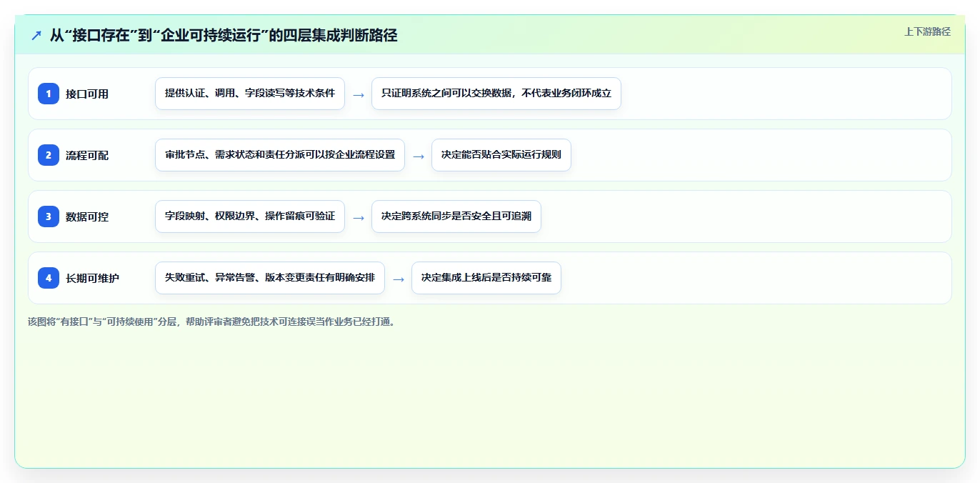Viewport: 980px width, 483px height.
Task: Click the arrow in the 长期可维护 row
Action: point(399,279)
